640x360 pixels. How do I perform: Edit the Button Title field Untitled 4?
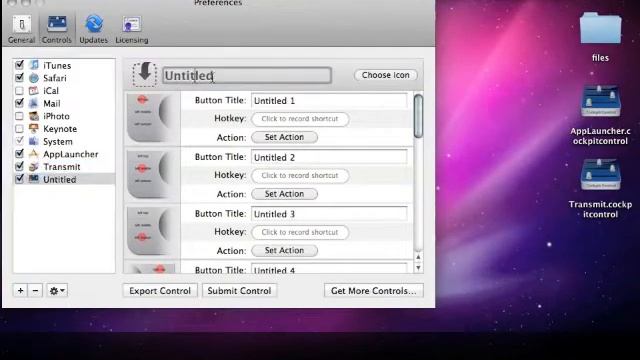click(329, 269)
